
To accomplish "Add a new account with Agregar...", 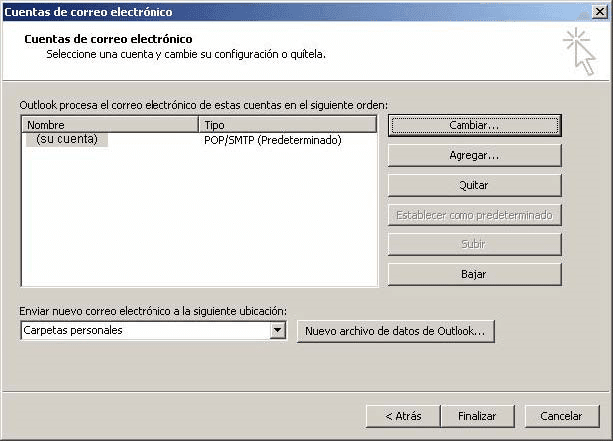I will 475,156.
